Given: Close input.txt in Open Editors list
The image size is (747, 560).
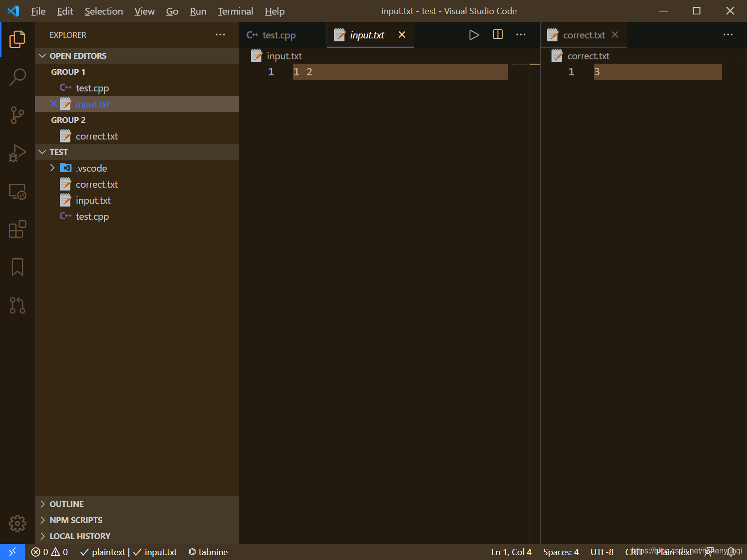Looking at the screenshot, I should click(x=53, y=104).
